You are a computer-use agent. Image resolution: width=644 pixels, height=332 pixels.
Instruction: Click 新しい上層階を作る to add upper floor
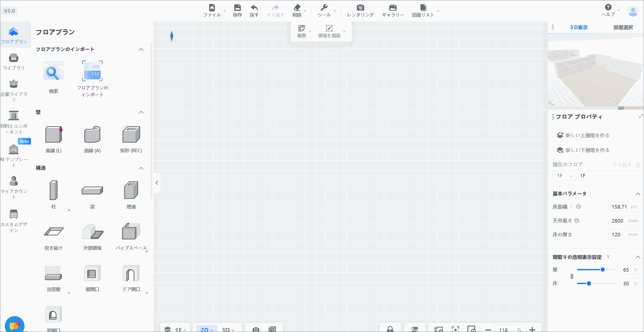tap(583, 135)
